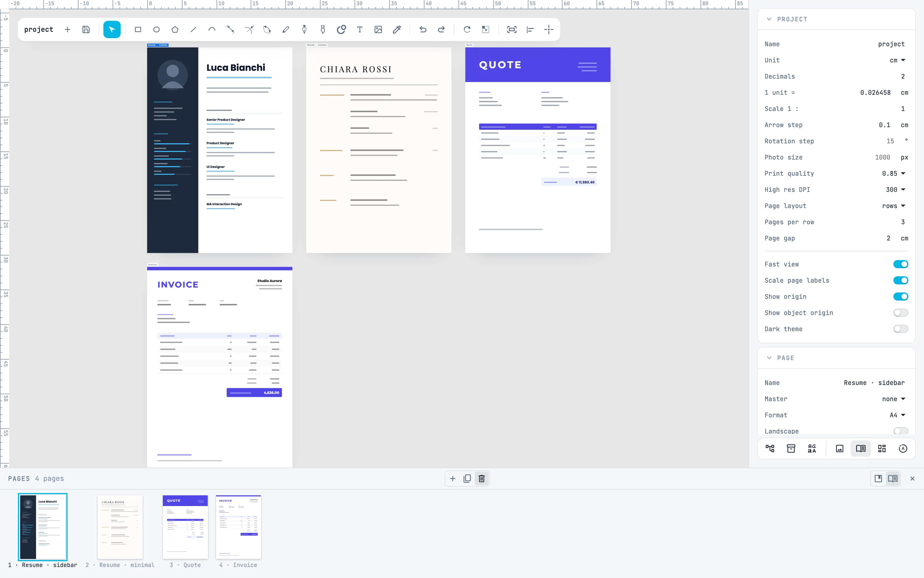Open the text styles panel tab
This screenshot has height=578, width=924.
[812, 449]
